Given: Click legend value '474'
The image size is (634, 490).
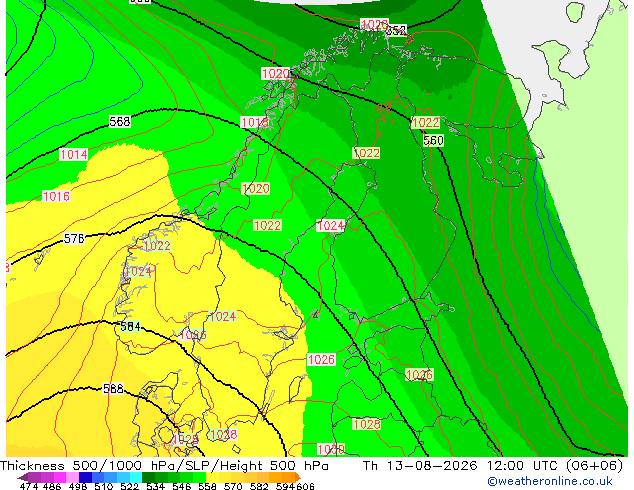Looking at the screenshot, I should click(x=29, y=486).
